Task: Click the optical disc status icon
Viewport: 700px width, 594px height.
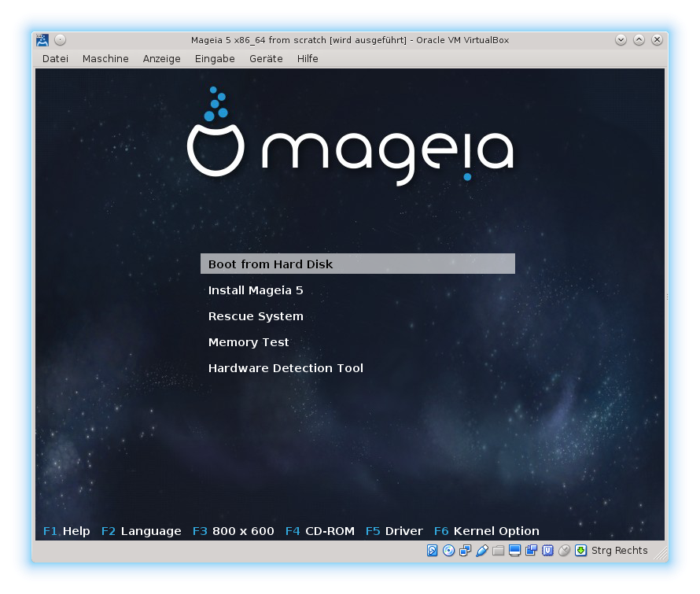Action: click(x=448, y=550)
